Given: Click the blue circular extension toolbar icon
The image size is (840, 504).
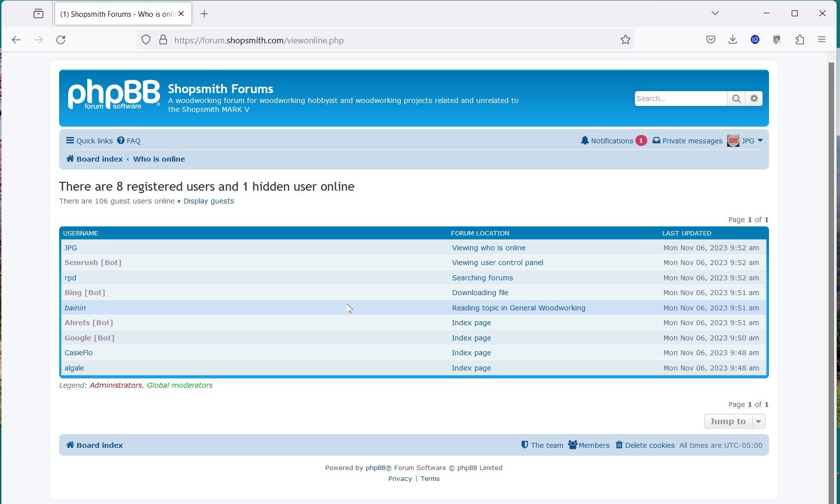Looking at the screenshot, I should (x=755, y=40).
